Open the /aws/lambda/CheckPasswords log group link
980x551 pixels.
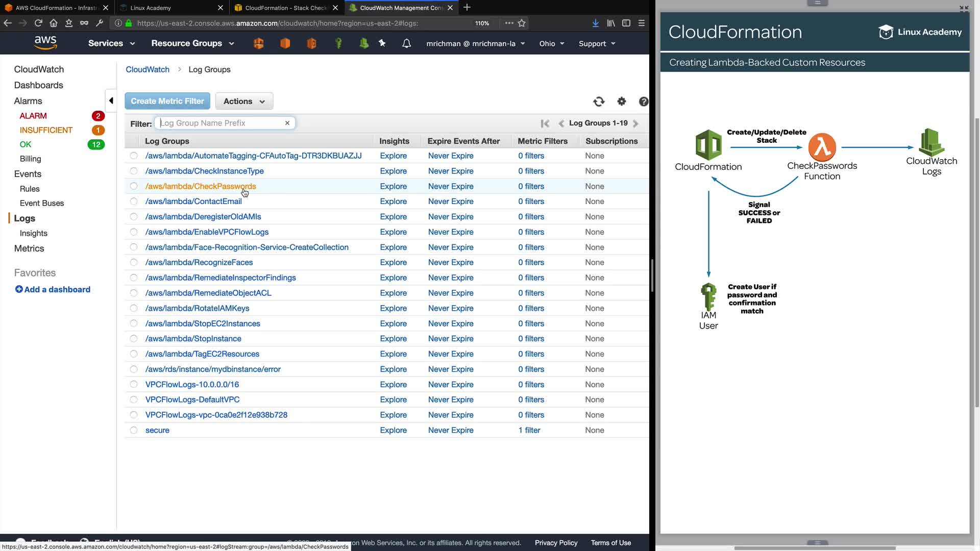point(201,186)
